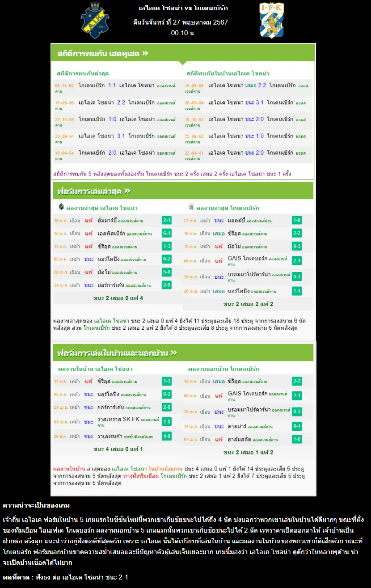Select the match title เอไอเค โซลน่า vs โกเตนเบิร์ก
371x588 pixels.
(x=183, y=8)
